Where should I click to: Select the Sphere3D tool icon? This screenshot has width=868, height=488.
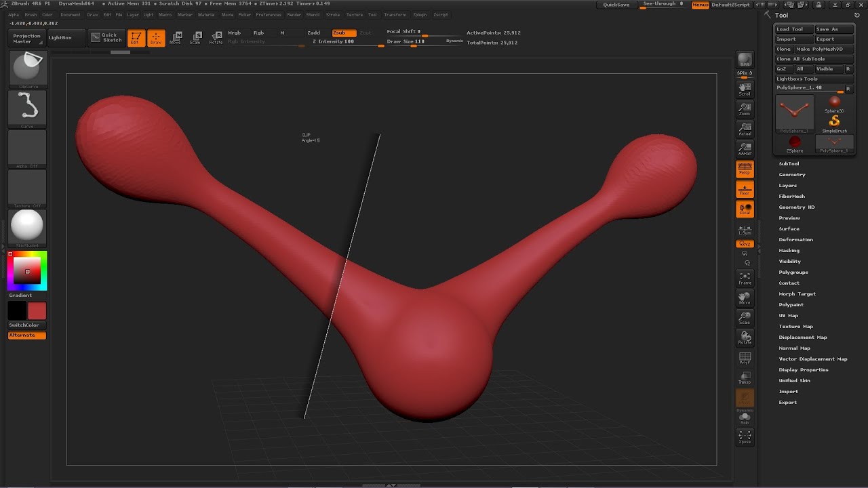[x=834, y=104]
